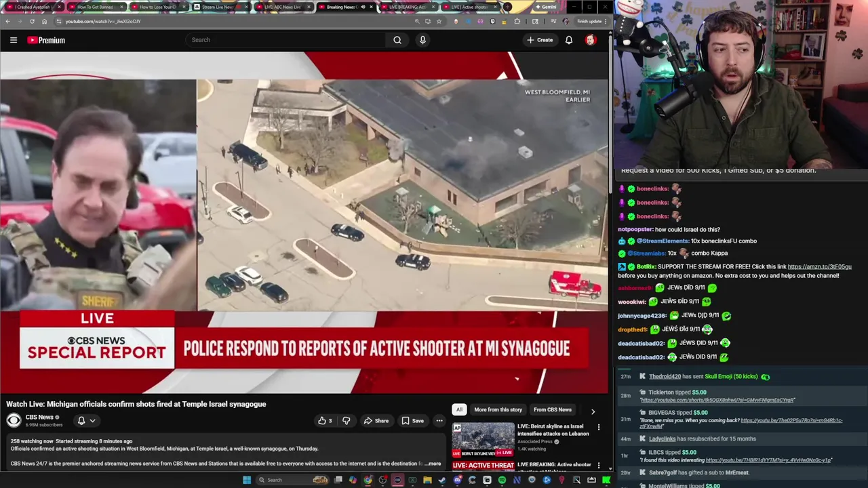Expand the description with ...more

433,464
